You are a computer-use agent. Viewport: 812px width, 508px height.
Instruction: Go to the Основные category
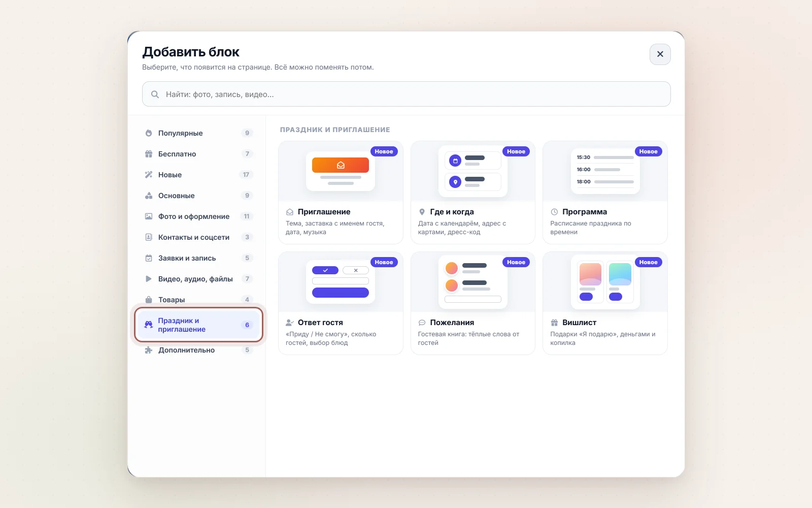click(x=198, y=196)
